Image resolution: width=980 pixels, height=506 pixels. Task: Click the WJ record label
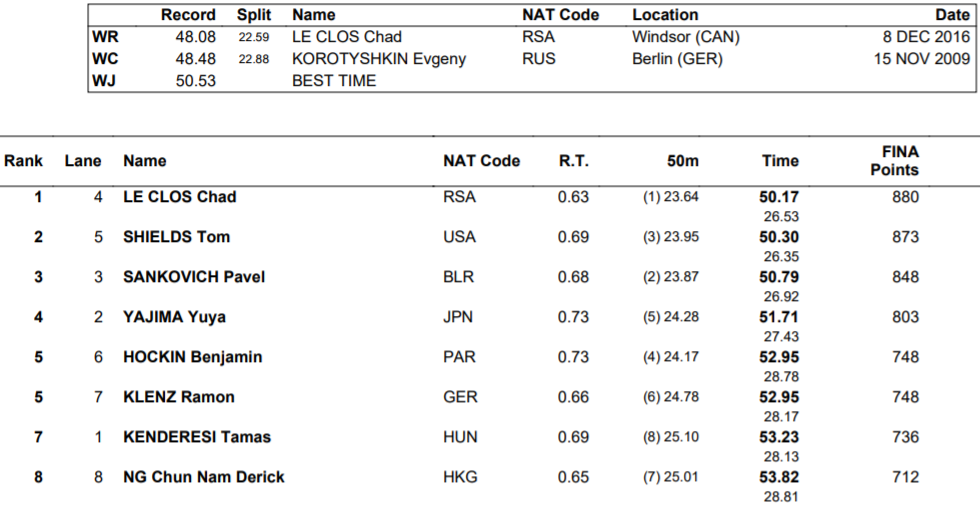coord(104,81)
